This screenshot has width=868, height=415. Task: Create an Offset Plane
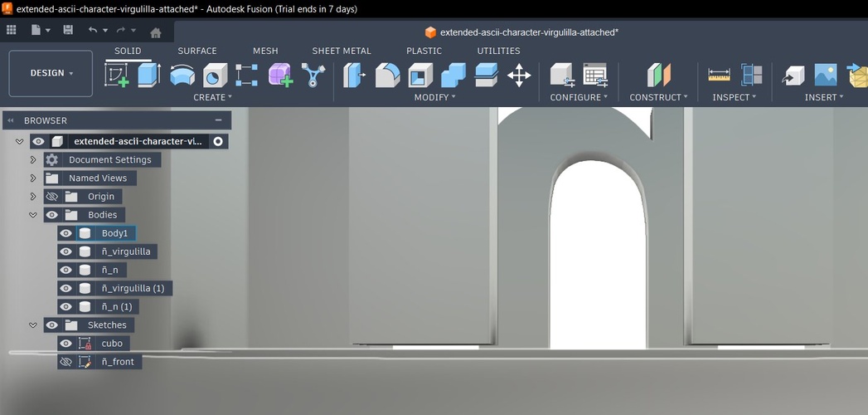pyautogui.click(x=659, y=75)
